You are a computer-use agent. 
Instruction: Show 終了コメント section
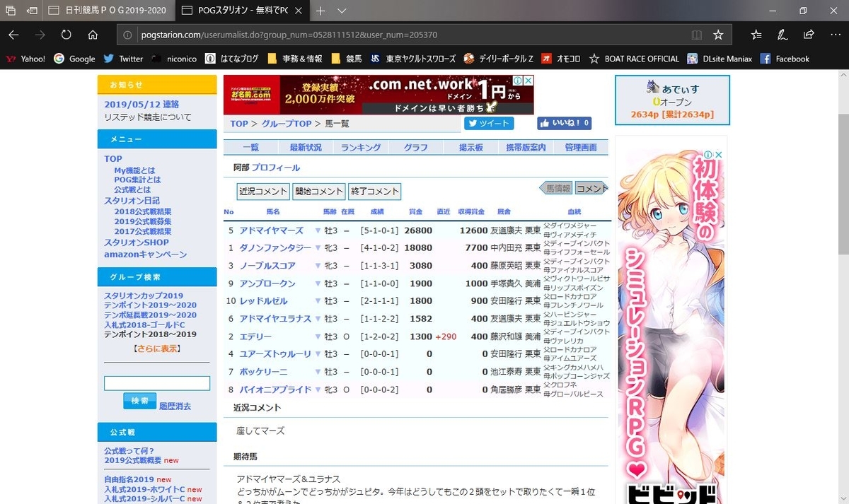[x=375, y=191]
